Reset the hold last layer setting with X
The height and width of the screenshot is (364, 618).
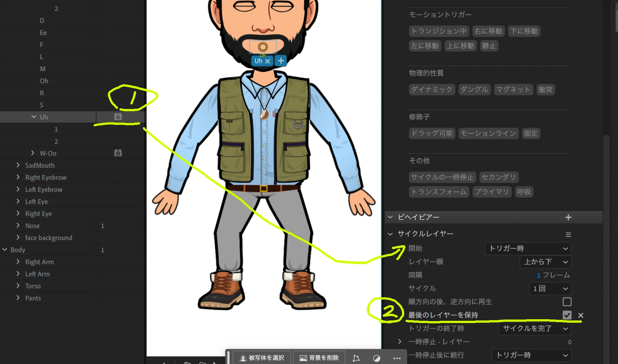pos(581,315)
